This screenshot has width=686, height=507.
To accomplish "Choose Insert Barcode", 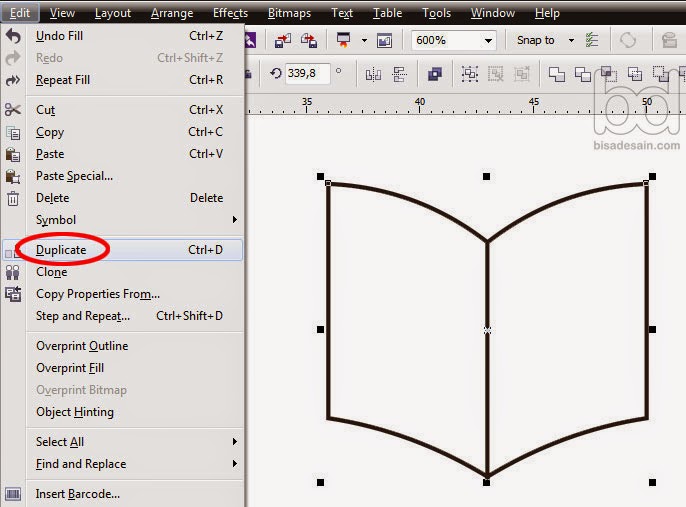I will tap(122, 494).
